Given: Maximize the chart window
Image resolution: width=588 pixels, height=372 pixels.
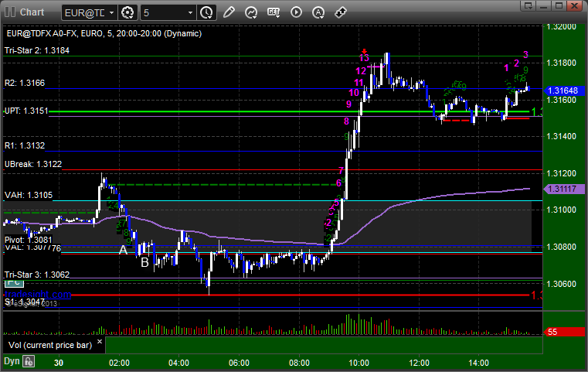Looking at the screenshot, I should point(559,5).
